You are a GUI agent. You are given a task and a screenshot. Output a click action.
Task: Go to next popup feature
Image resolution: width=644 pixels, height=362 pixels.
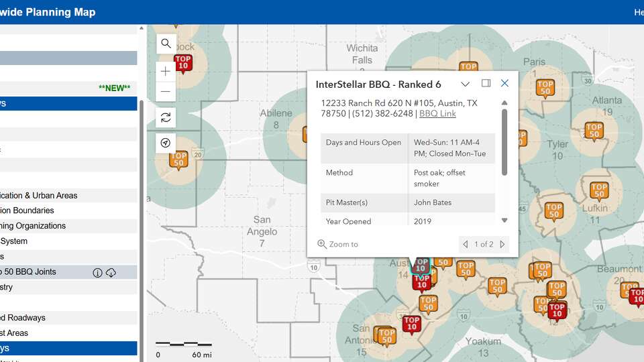502,245
